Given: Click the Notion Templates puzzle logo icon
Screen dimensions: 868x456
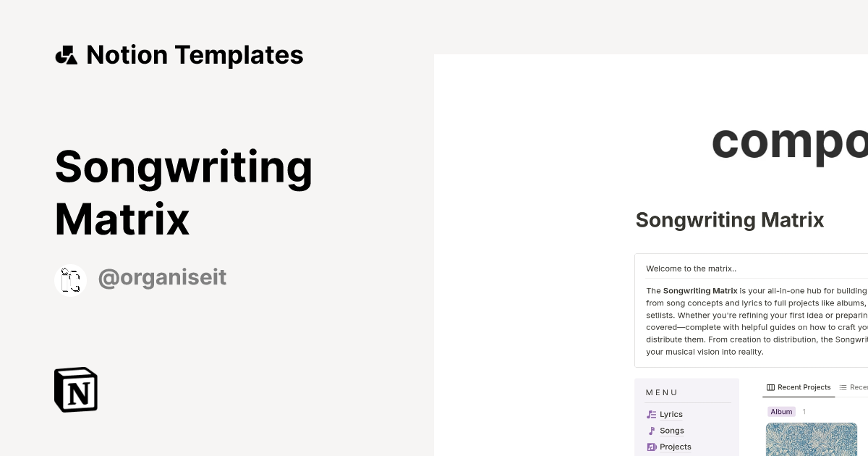Looking at the screenshot, I should pyautogui.click(x=66, y=54).
